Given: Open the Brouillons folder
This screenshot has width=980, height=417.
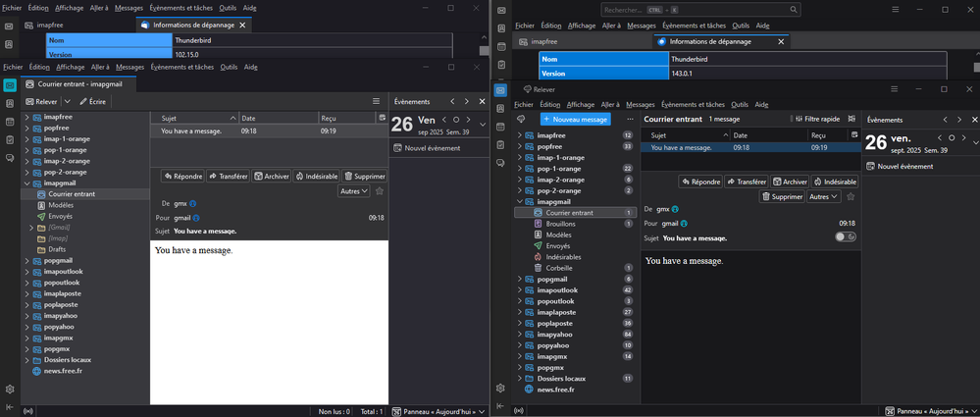Looking at the screenshot, I should (560, 224).
